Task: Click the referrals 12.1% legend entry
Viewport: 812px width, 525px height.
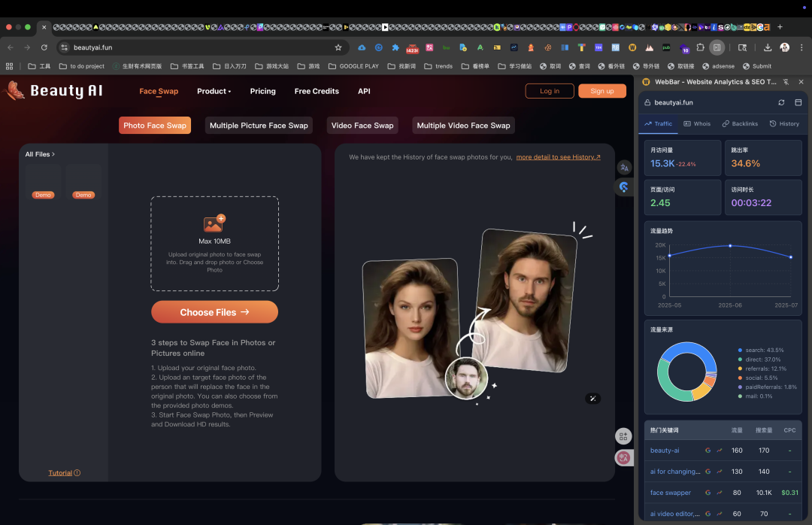Action: point(762,369)
